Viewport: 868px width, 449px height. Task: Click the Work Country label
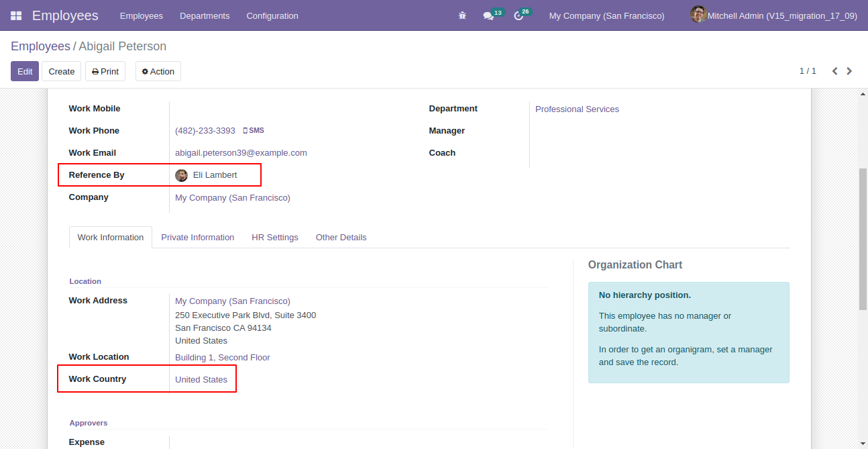pos(97,379)
